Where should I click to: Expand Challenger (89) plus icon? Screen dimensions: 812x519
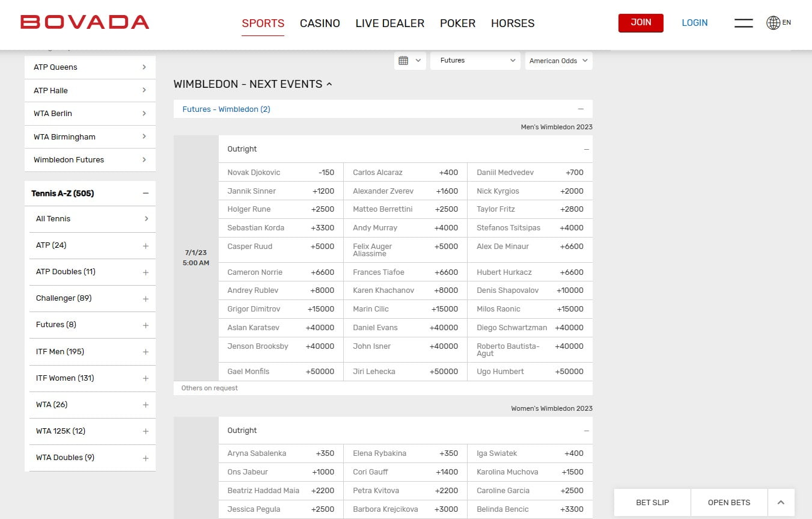click(x=145, y=299)
